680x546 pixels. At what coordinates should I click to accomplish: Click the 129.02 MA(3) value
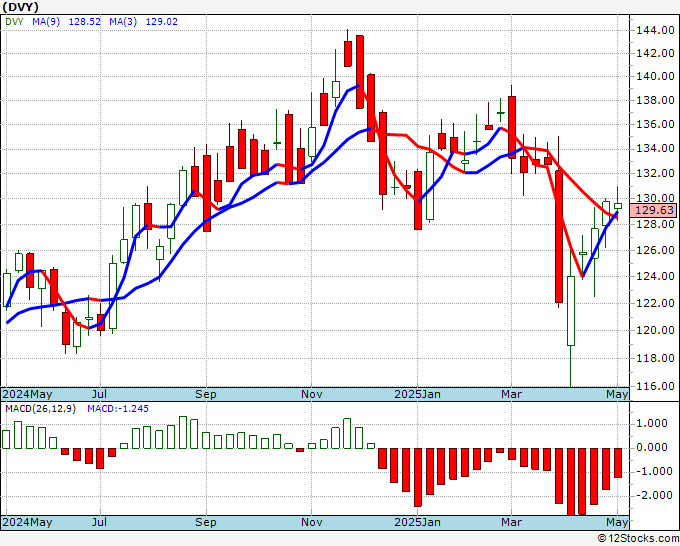162,22
